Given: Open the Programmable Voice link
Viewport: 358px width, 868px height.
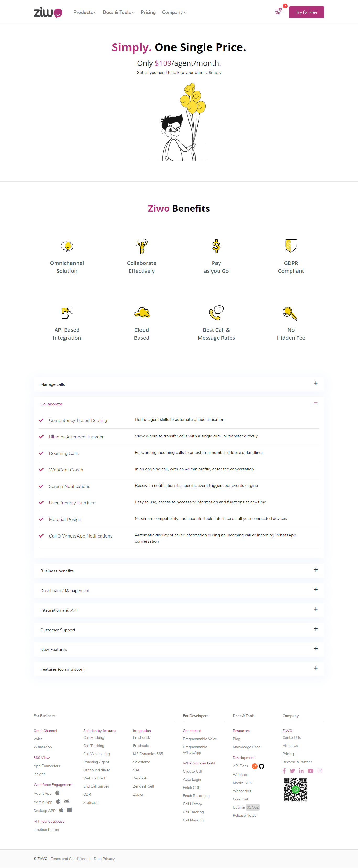Looking at the screenshot, I should (200, 739).
